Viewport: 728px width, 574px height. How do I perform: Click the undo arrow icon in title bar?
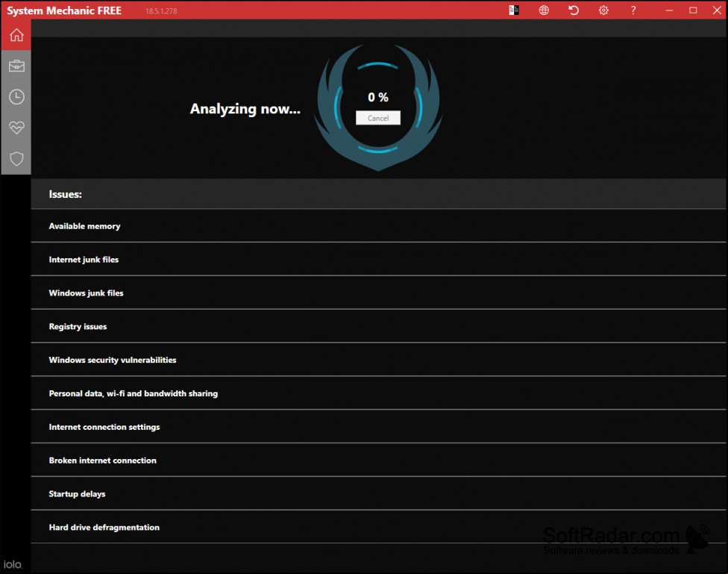point(574,10)
